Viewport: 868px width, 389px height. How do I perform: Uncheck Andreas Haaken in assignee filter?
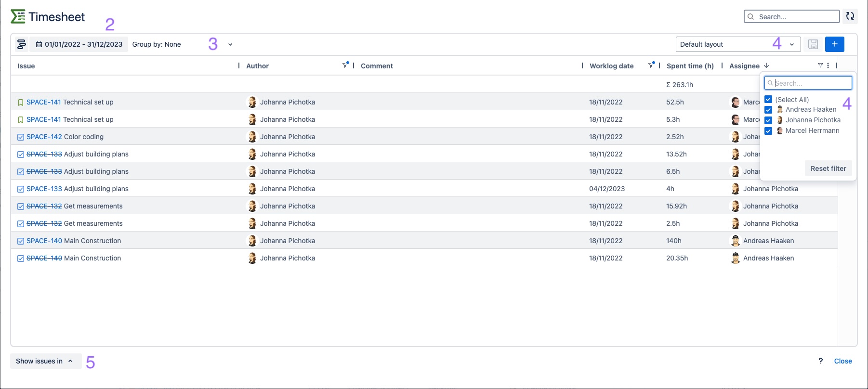pyautogui.click(x=768, y=110)
